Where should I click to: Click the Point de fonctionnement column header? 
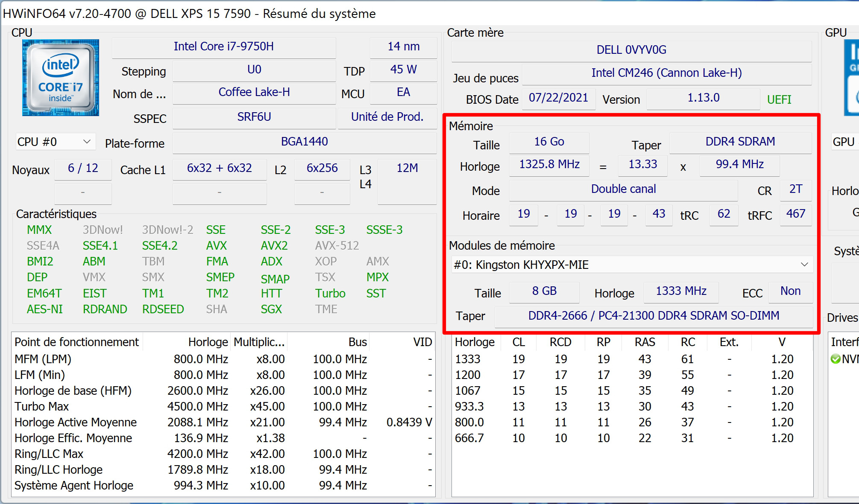click(x=77, y=342)
